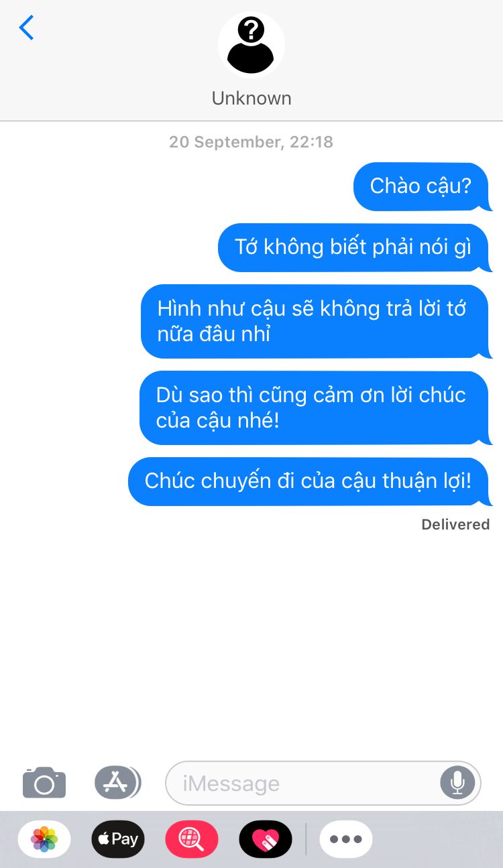Tap the Unknown contact avatar
Image resolution: width=503 pixels, height=868 pixels.
[251, 45]
